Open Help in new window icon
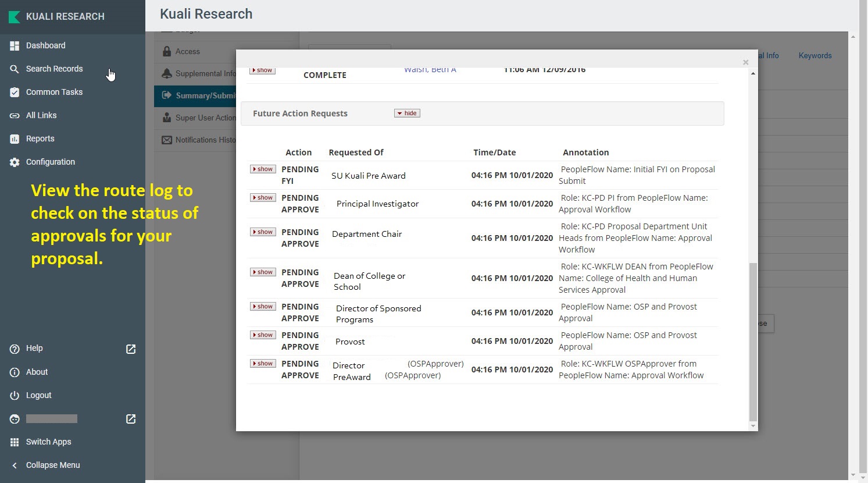The width and height of the screenshot is (868, 483). click(131, 349)
